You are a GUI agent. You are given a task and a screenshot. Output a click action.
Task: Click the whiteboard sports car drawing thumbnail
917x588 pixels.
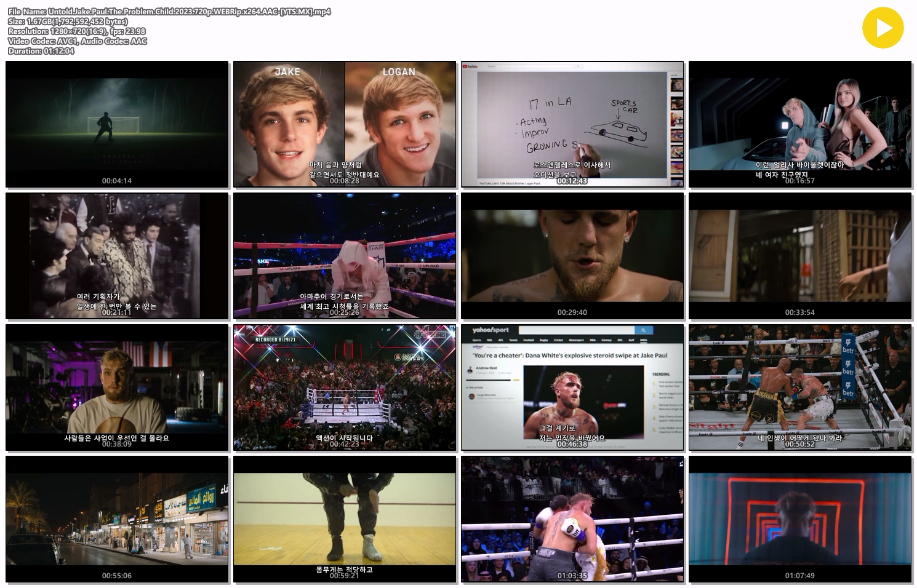pyautogui.click(x=572, y=124)
